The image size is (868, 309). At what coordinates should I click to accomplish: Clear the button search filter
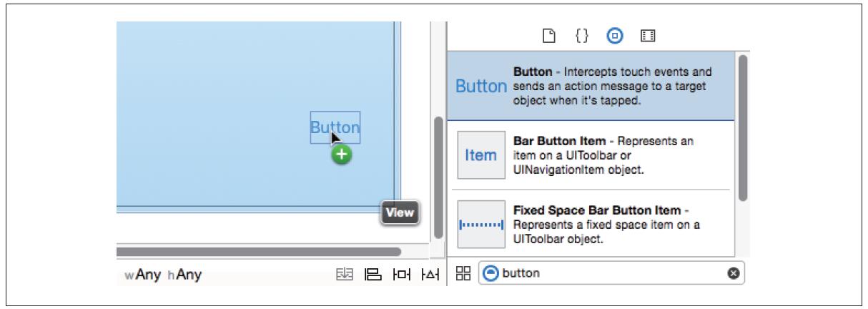point(732,273)
